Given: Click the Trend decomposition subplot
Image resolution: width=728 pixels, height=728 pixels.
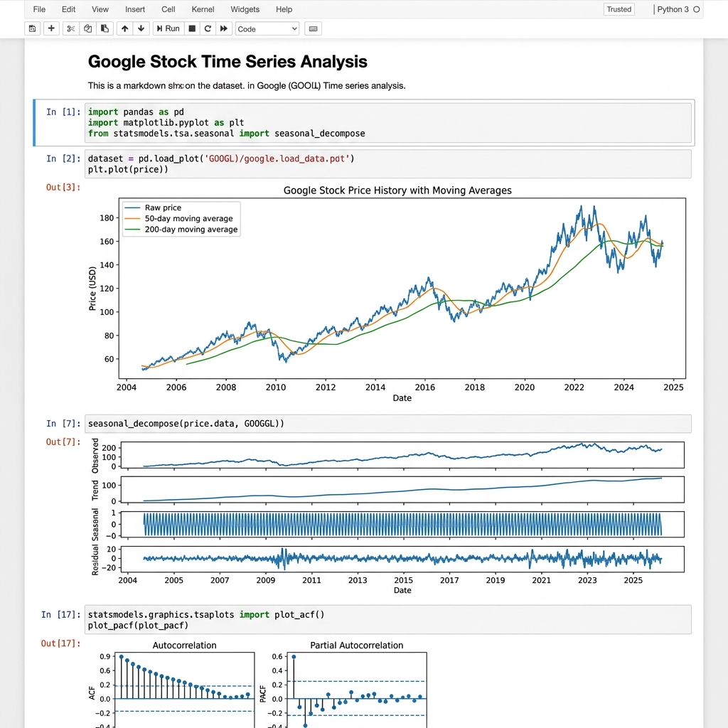Looking at the screenshot, I should (402, 489).
